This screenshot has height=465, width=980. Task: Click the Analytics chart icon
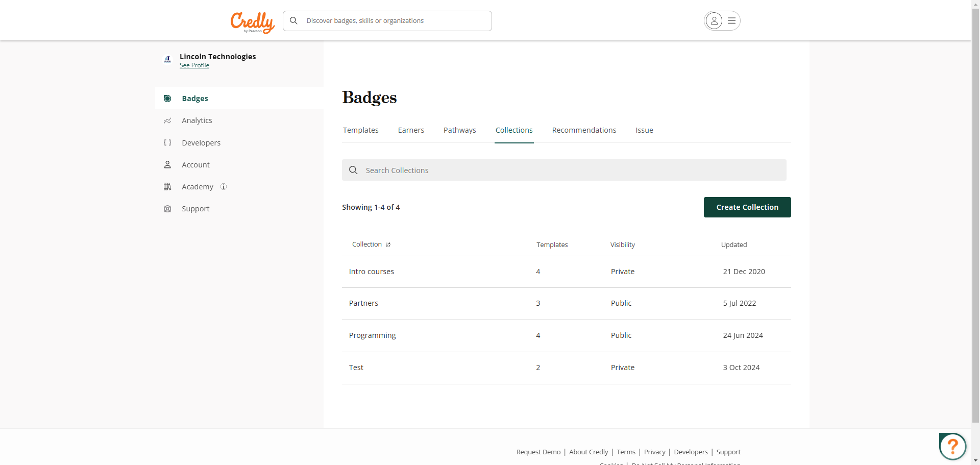(167, 121)
